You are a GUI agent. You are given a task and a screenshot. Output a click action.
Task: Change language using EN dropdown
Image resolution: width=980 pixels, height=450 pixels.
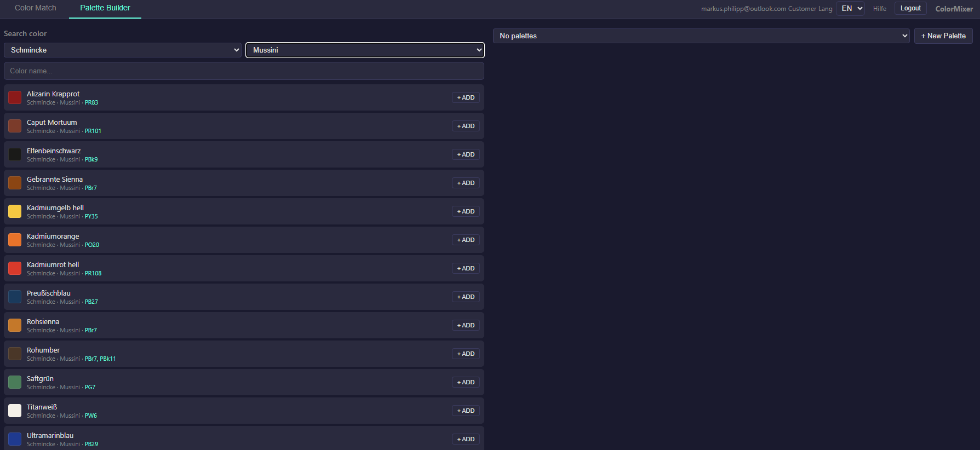pos(850,8)
